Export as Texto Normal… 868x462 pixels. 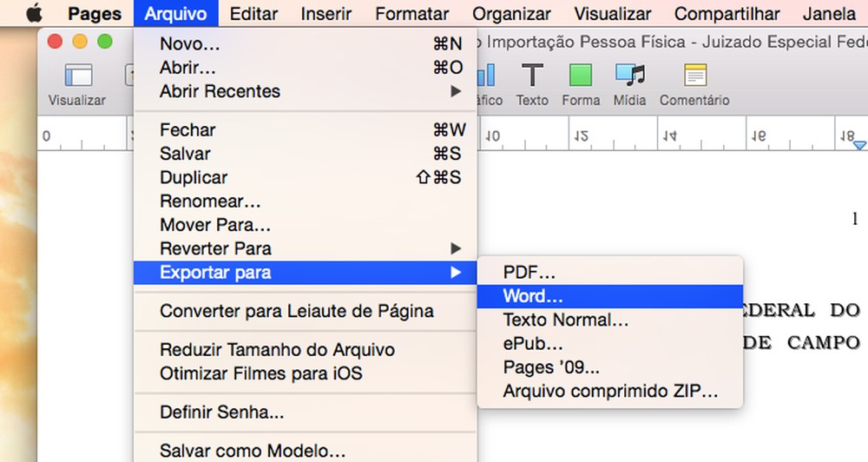tap(610, 320)
